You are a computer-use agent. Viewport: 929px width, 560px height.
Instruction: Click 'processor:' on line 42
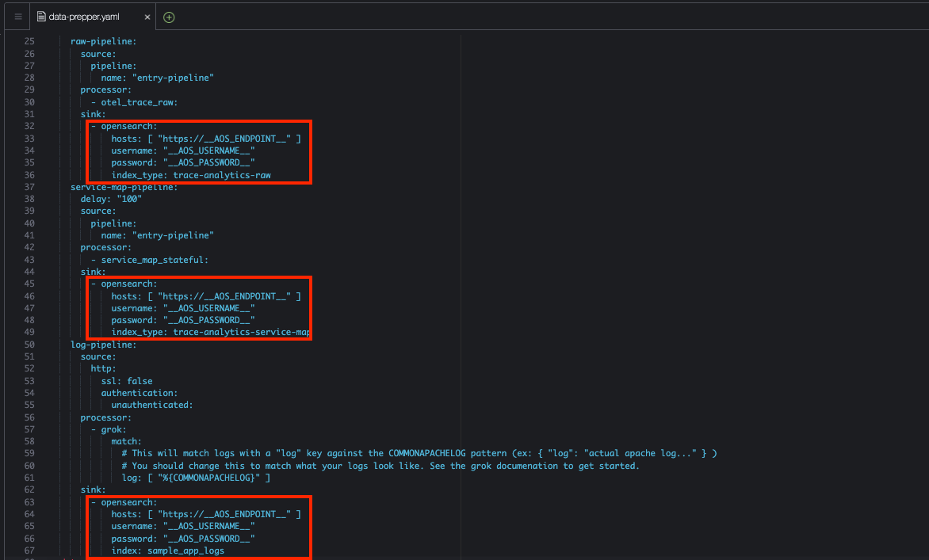click(106, 247)
